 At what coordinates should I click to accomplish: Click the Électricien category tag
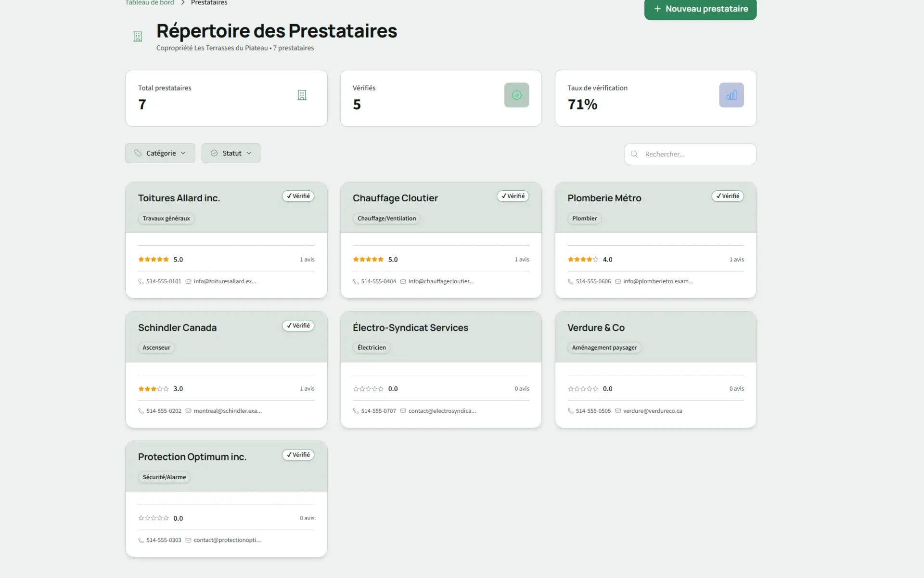372,348
